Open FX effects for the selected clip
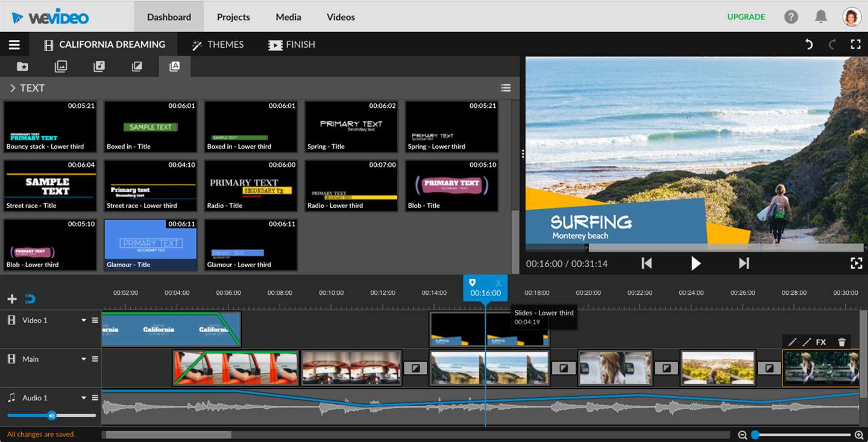 (x=821, y=342)
